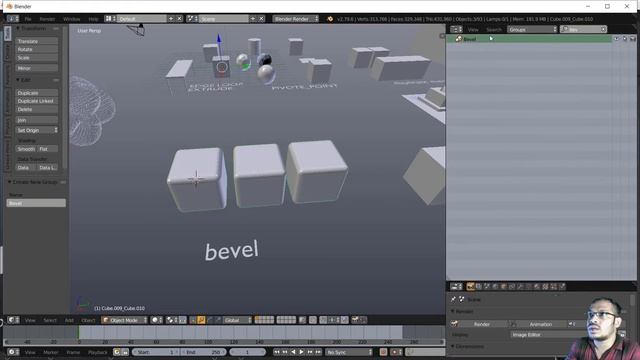Click the Delete button in Edit section

[x=37, y=109]
